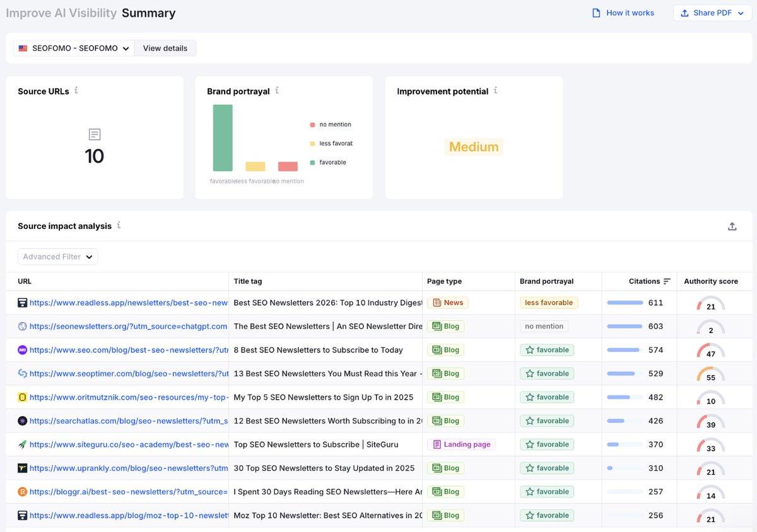This screenshot has width=757, height=532.
Task: Click the document icon above the 10 count
Action: click(95, 134)
